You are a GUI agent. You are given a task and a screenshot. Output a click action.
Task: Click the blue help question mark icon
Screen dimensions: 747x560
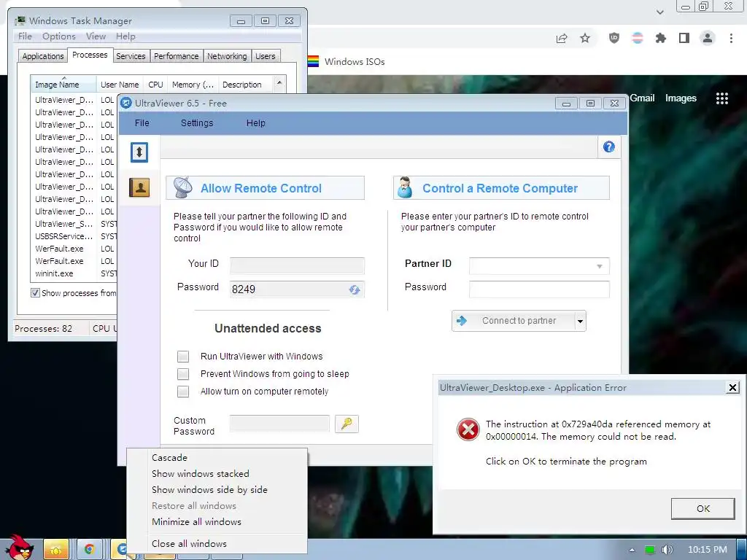(x=608, y=147)
